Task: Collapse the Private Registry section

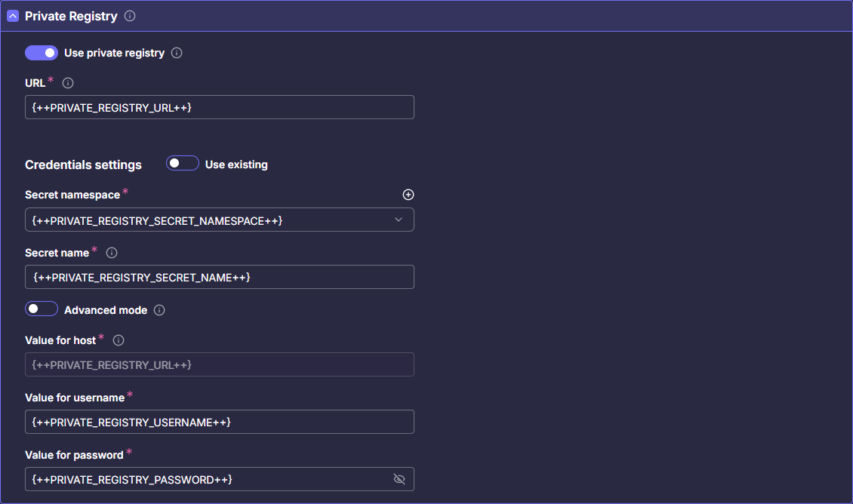Action: [12, 15]
